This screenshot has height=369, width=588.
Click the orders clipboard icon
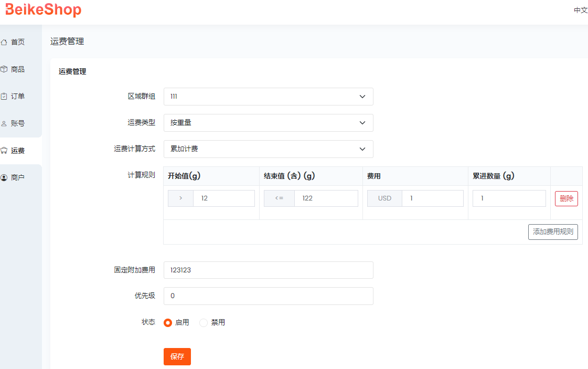tap(4, 97)
